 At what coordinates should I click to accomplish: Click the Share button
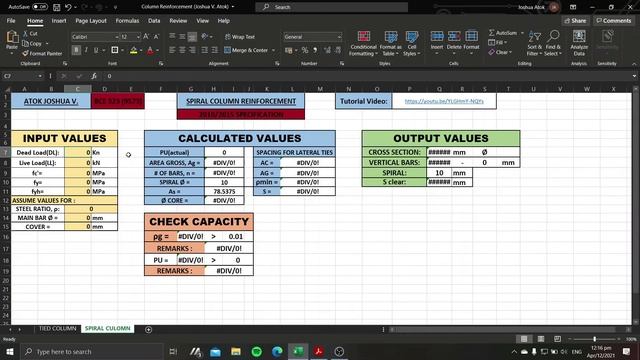point(575,20)
